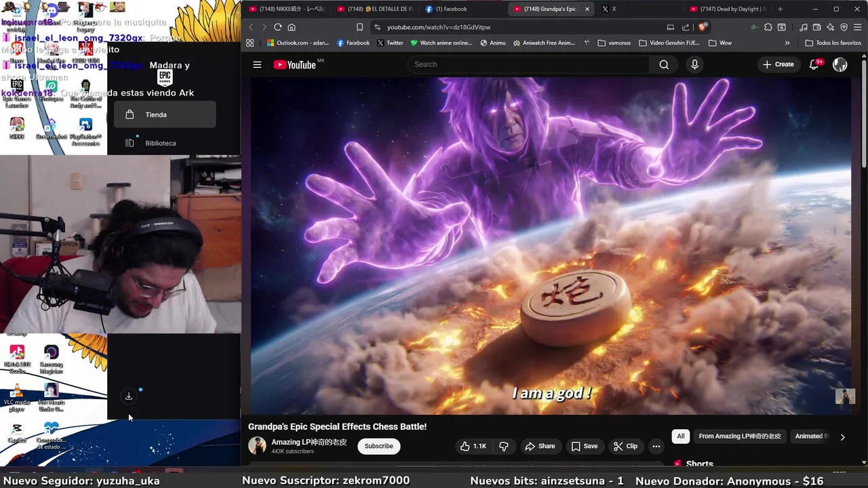Save the video to a playlist

tap(584, 446)
